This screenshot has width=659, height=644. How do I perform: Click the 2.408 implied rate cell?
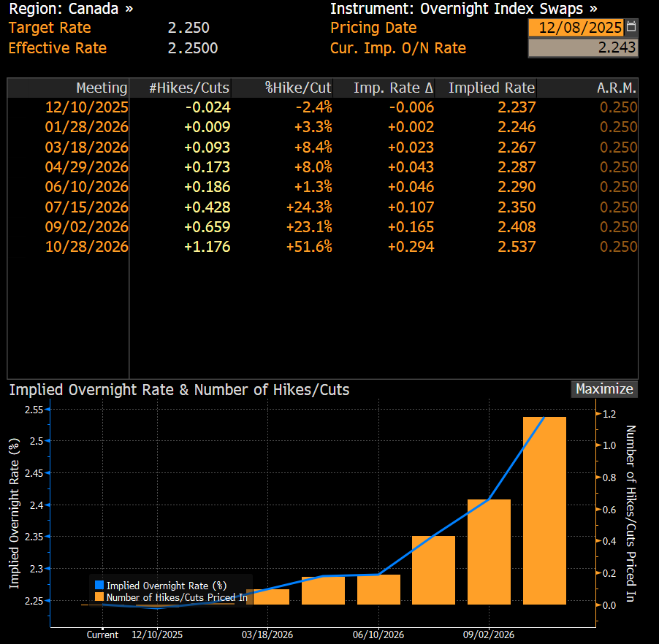(x=514, y=227)
